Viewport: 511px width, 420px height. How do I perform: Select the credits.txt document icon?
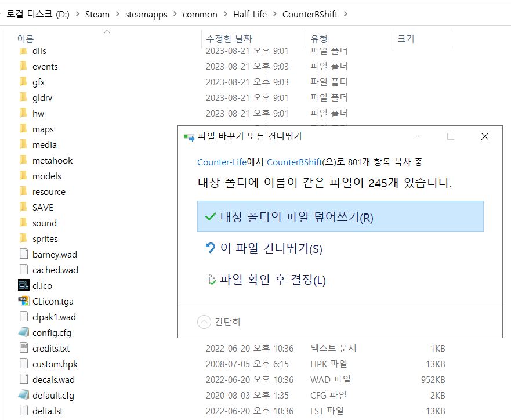[x=24, y=347]
